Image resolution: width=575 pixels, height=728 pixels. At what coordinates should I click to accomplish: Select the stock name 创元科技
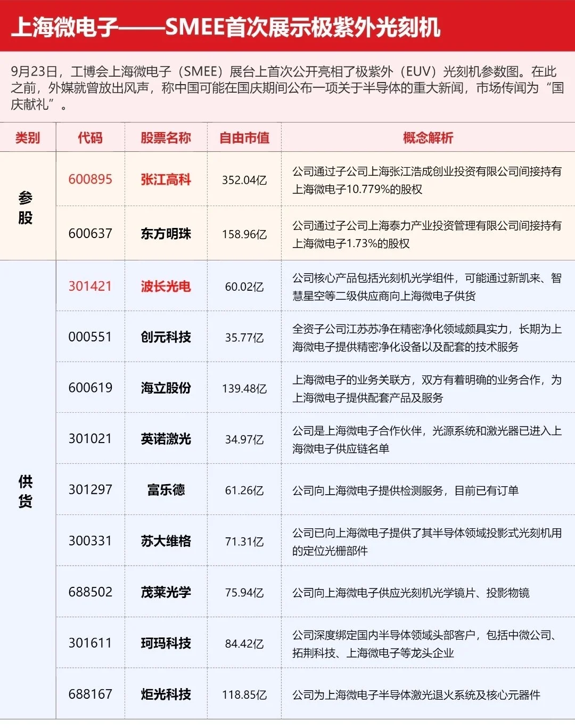coord(165,337)
